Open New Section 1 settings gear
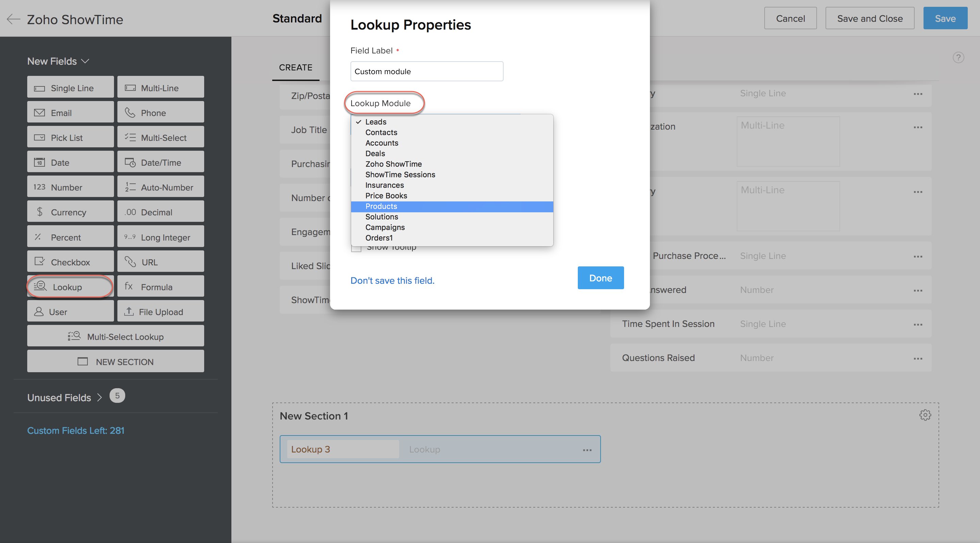 (925, 415)
